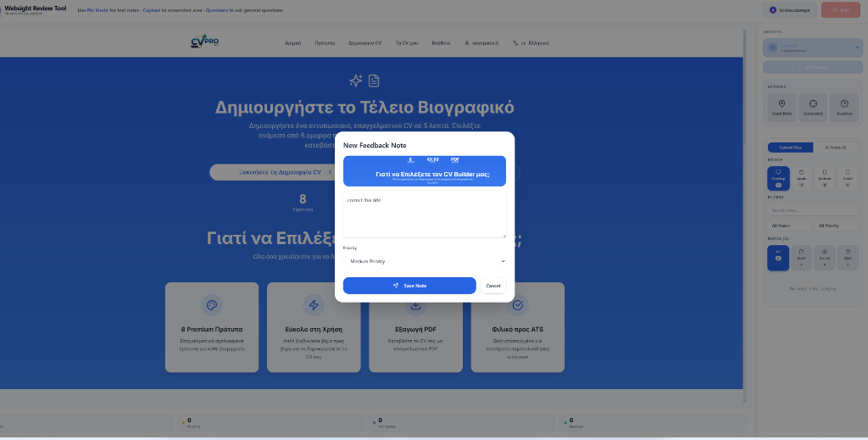Image resolution: width=868 pixels, height=440 pixels.
Task: Click the captured screenshot preview in dialog
Action: tap(424, 171)
